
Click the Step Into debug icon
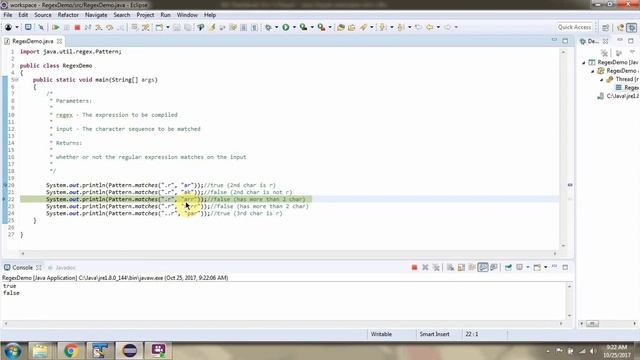(99, 27)
